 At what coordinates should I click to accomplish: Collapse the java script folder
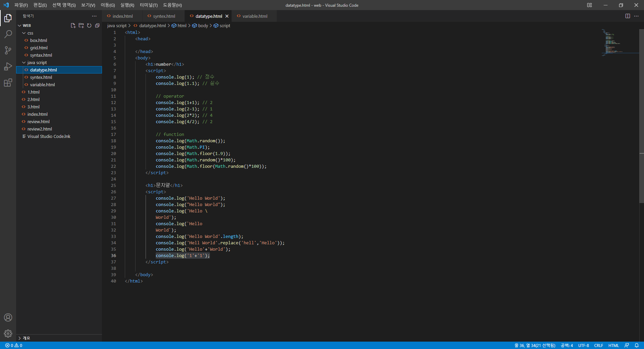point(24,62)
